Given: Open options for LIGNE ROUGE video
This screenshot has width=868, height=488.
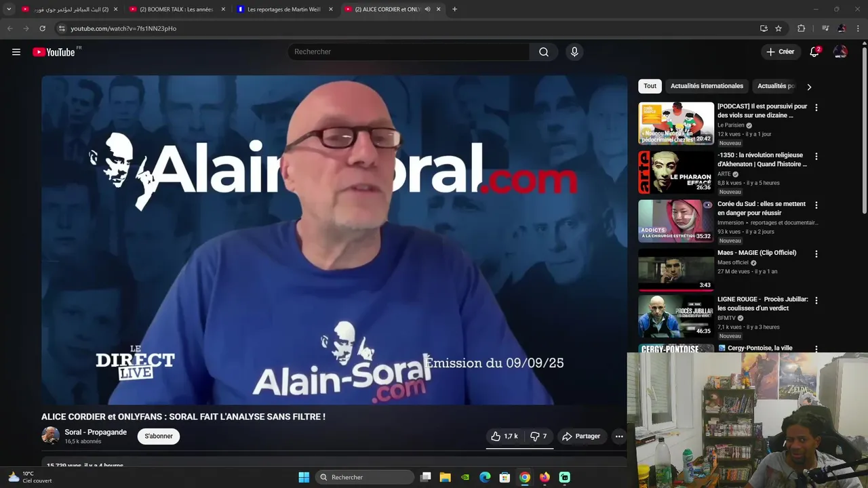Looking at the screenshot, I should (x=816, y=300).
